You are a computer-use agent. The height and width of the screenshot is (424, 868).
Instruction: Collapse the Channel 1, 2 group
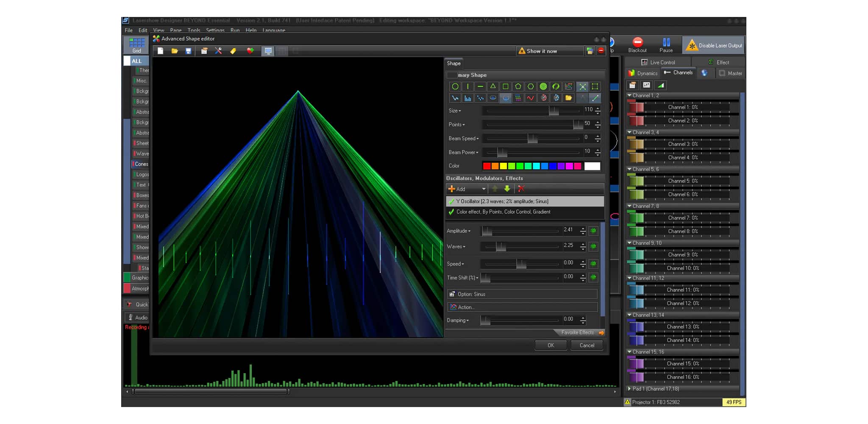[629, 96]
